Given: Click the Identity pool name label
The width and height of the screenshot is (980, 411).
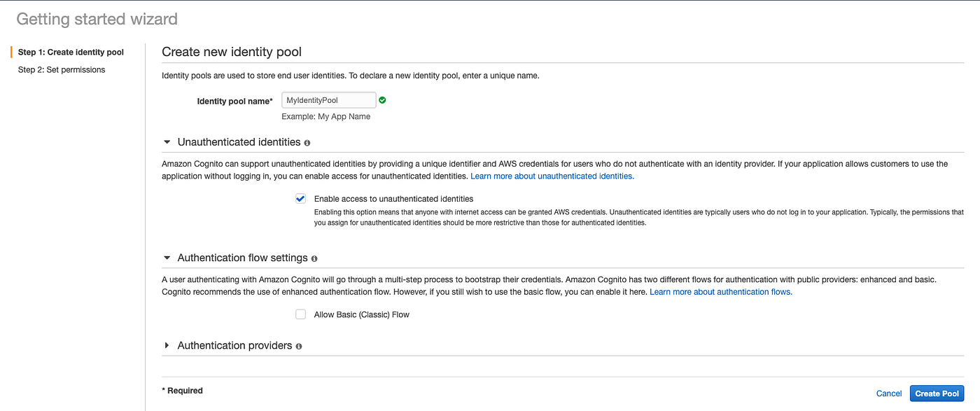Looking at the screenshot, I should pos(234,102).
